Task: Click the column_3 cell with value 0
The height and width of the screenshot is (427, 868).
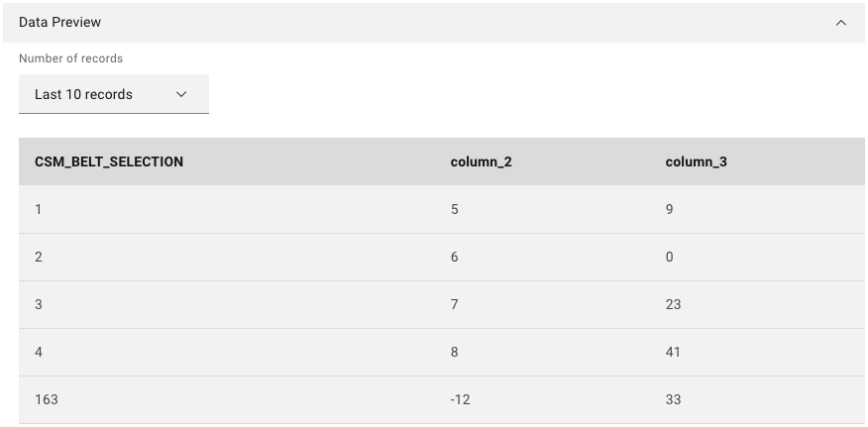Action: [x=670, y=257]
